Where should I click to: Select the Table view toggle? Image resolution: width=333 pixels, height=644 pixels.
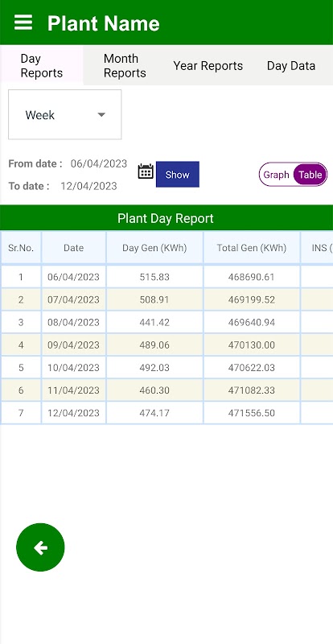click(310, 175)
